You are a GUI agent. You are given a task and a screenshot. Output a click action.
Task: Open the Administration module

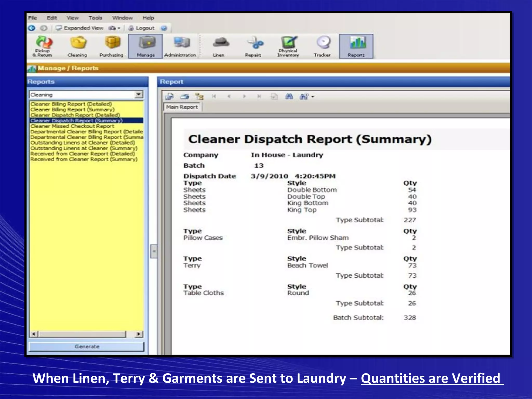tap(180, 46)
